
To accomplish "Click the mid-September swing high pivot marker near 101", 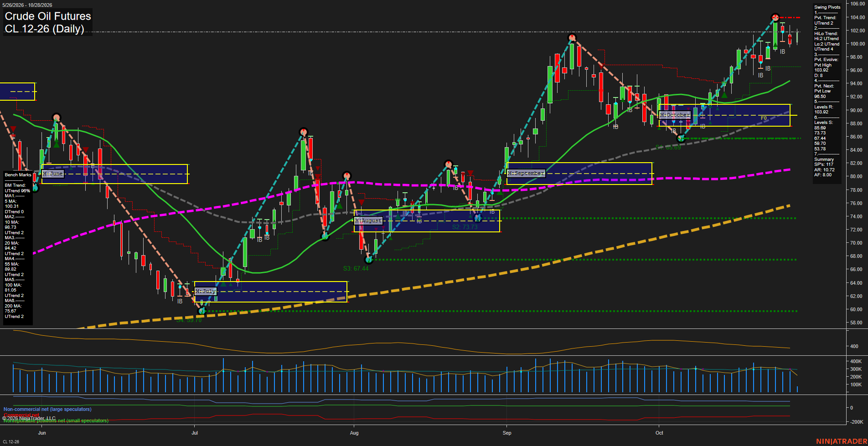I will (572, 37).
